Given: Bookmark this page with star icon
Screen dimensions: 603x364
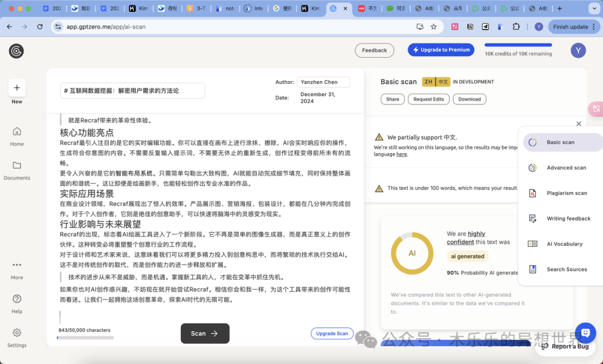Looking at the screenshot, I should (433, 27).
